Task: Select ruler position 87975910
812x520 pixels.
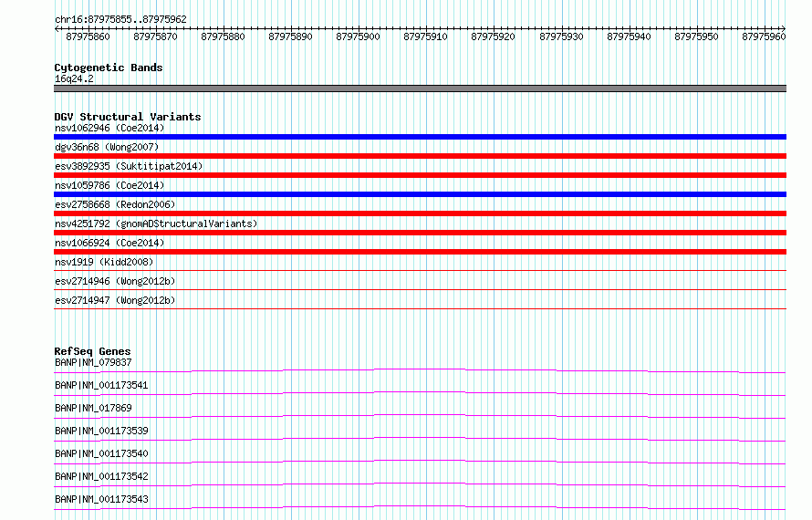Action: (425, 36)
